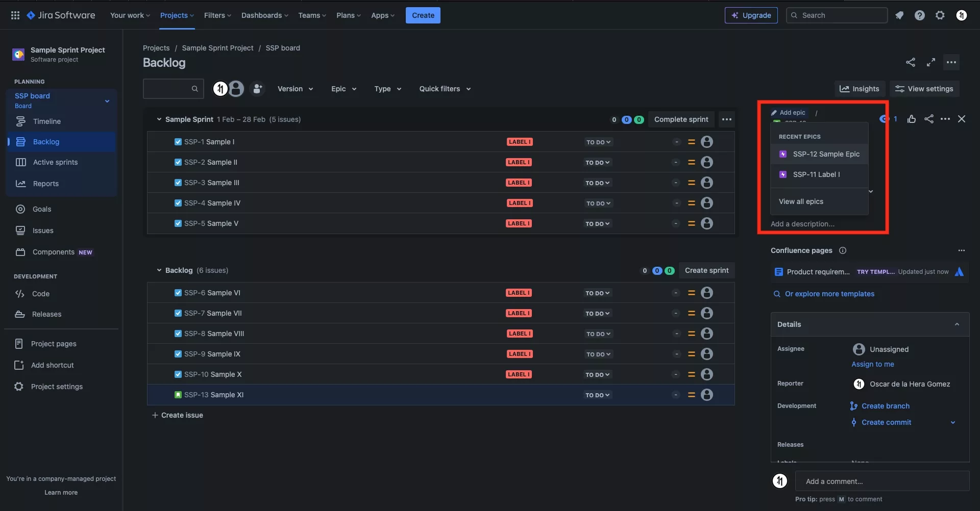Click issue type checkbox icon for SSP-10
980x511 pixels.
[178, 374]
